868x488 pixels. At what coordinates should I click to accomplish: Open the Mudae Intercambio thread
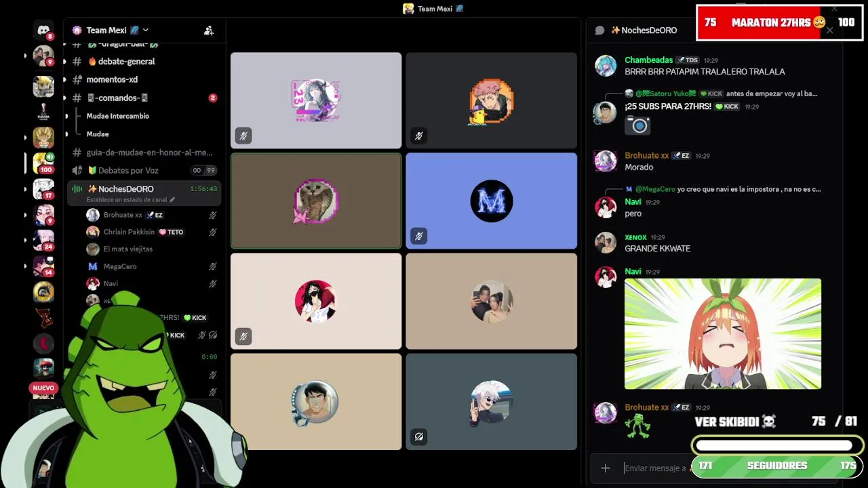point(117,116)
